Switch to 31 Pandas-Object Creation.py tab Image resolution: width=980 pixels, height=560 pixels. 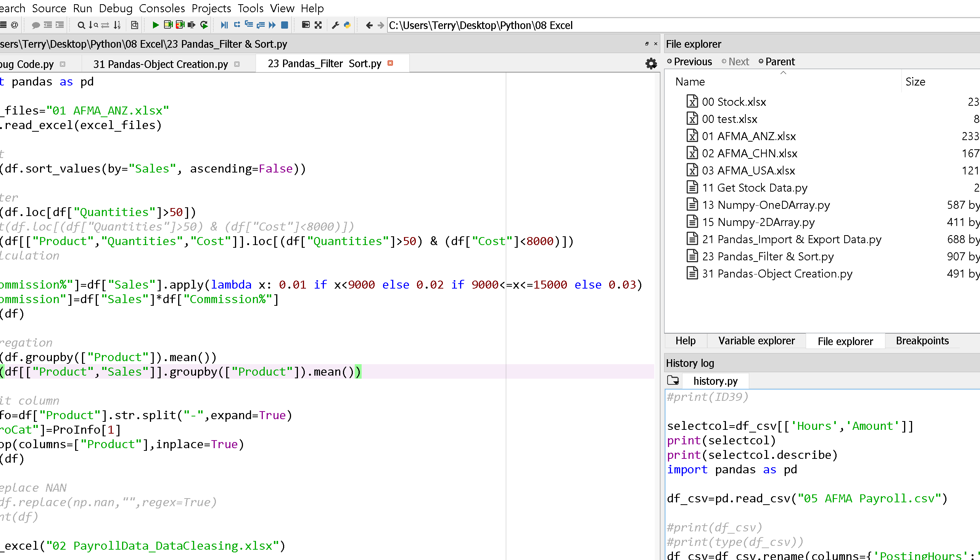coord(160,64)
